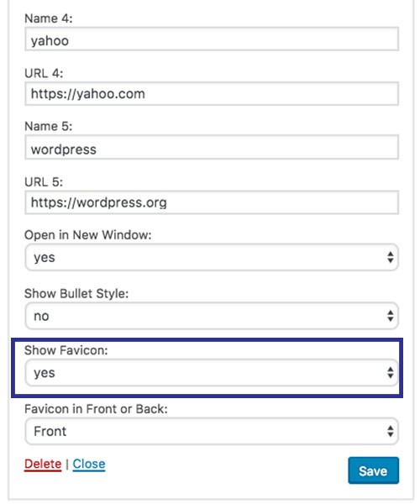420x504 pixels.
Task: Click the Name 4 label
Action: point(49,18)
